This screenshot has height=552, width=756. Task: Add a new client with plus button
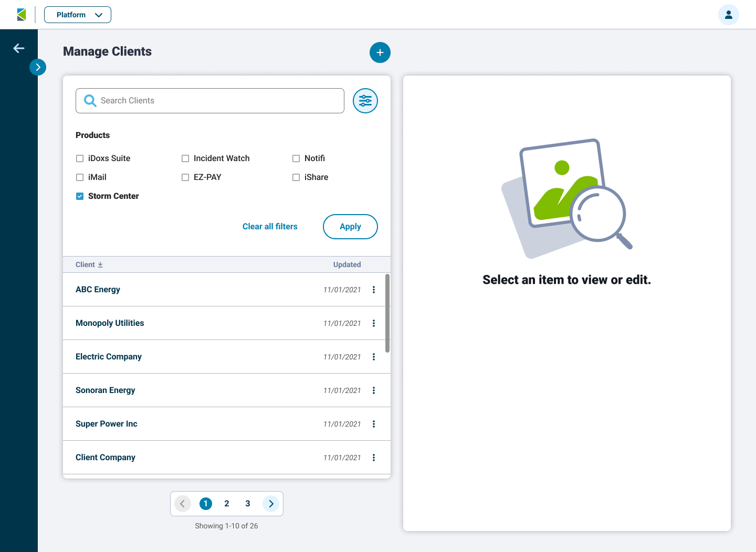tap(380, 52)
